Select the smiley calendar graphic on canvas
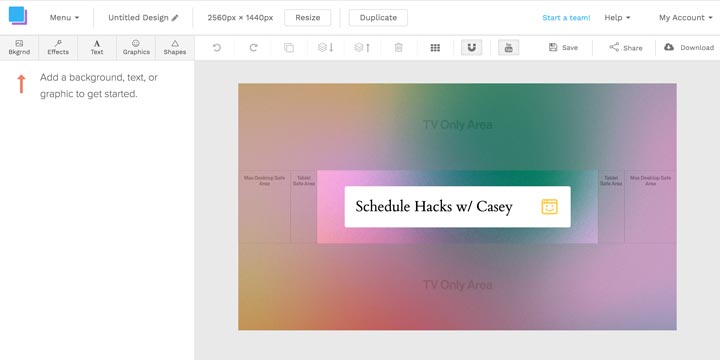 [549, 207]
